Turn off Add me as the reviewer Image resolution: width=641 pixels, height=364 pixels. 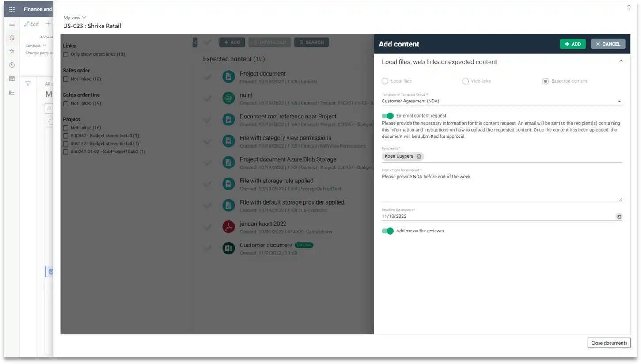(387, 231)
